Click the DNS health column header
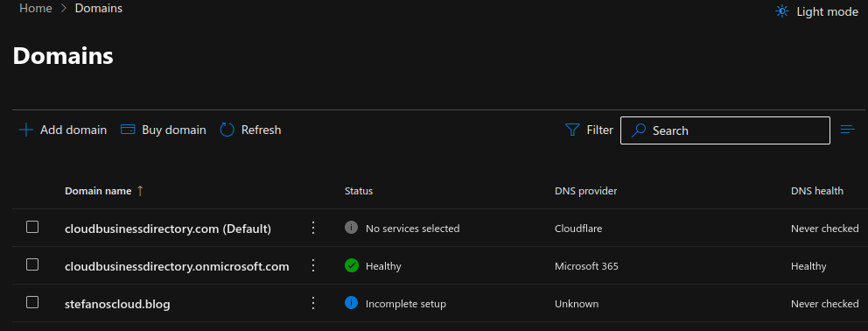Viewport: 868px width, 331px height. point(817,191)
